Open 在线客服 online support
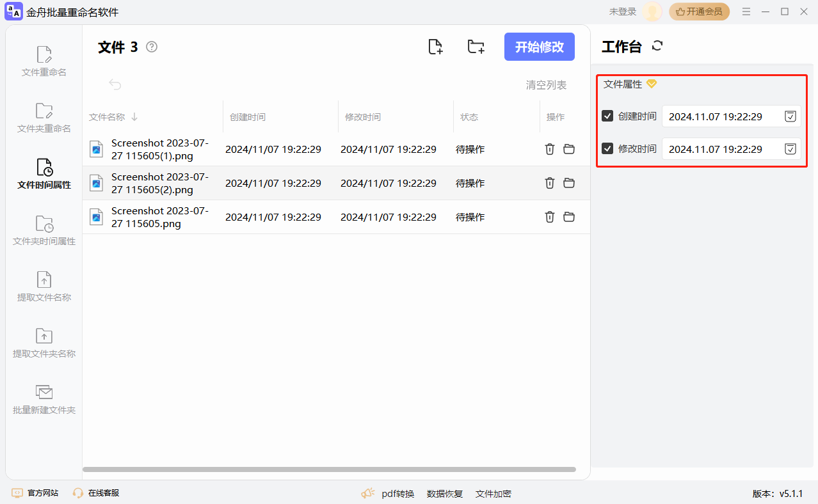 [96, 493]
